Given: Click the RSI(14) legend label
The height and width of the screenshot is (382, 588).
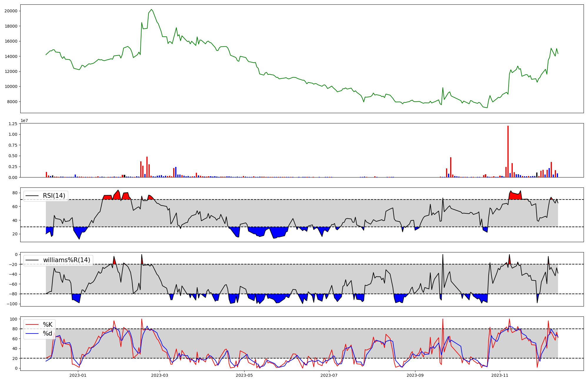Looking at the screenshot, I should (x=54, y=196).
